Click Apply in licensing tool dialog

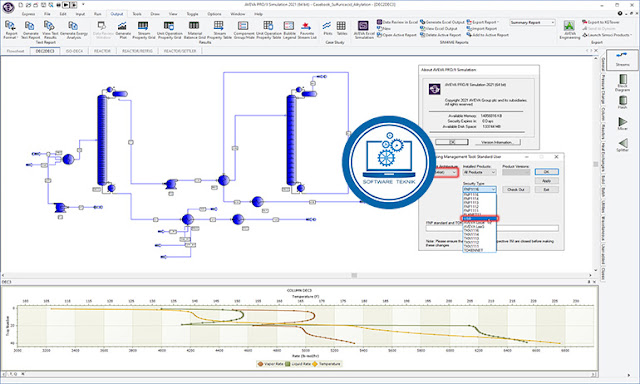[547, 181]
